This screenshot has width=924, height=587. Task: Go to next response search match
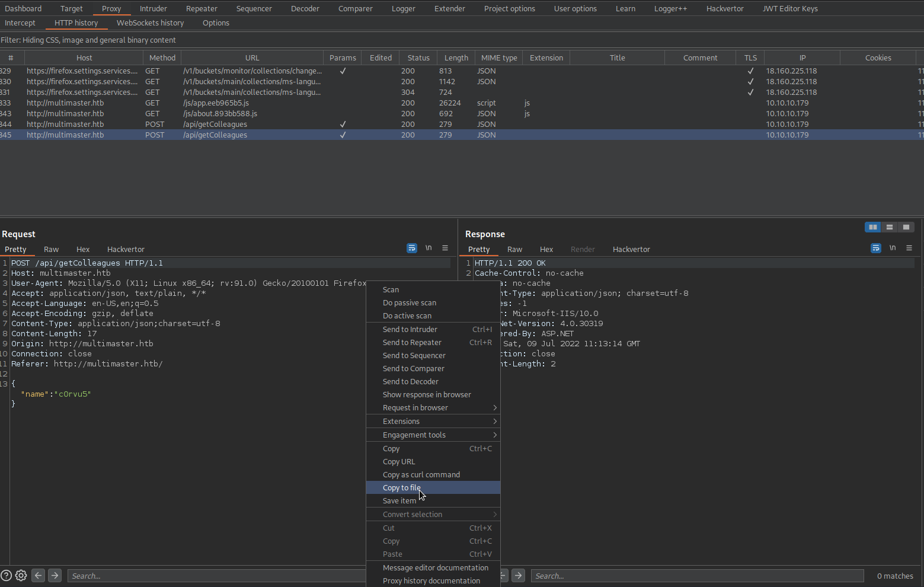pyautogui.click(x=518, y=575)
